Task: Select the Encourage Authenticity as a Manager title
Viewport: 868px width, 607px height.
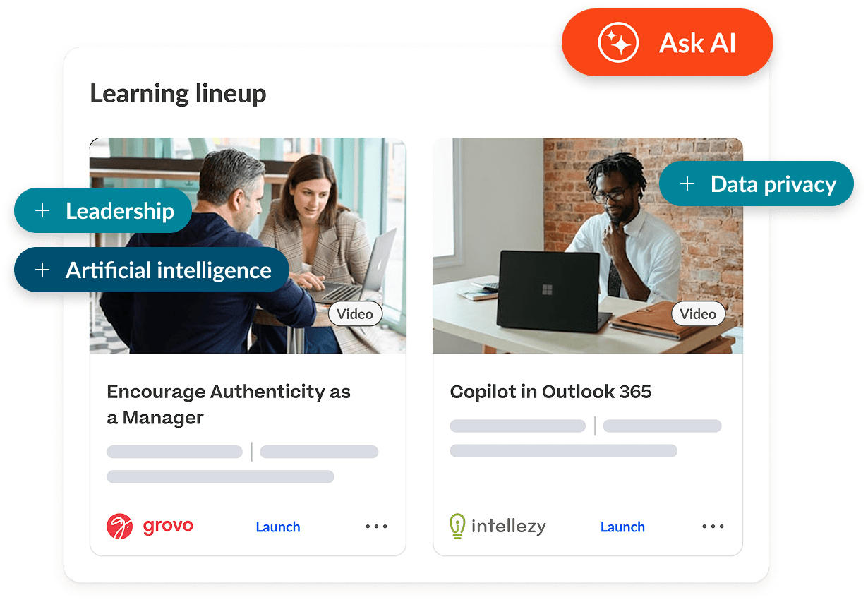Action: point(229,404)
